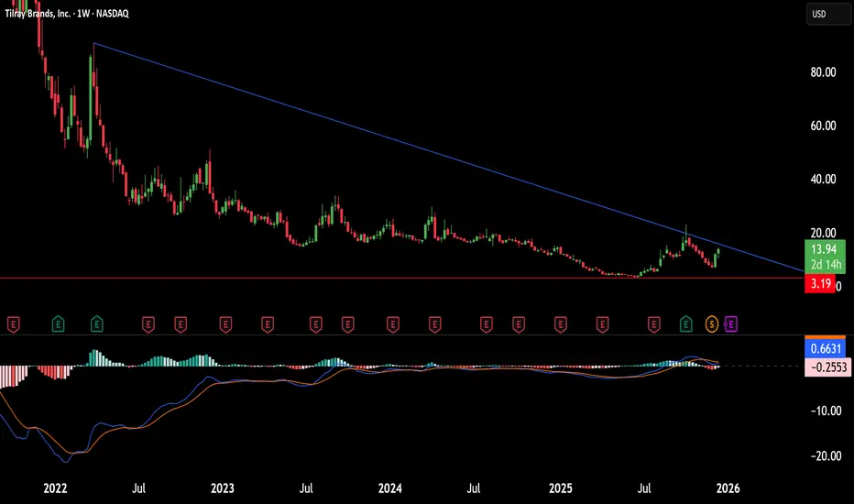Viewport: 854px width, 504px height.
Task: Click the pink -0.2553 histogram value label
Action: coord(827,367)
